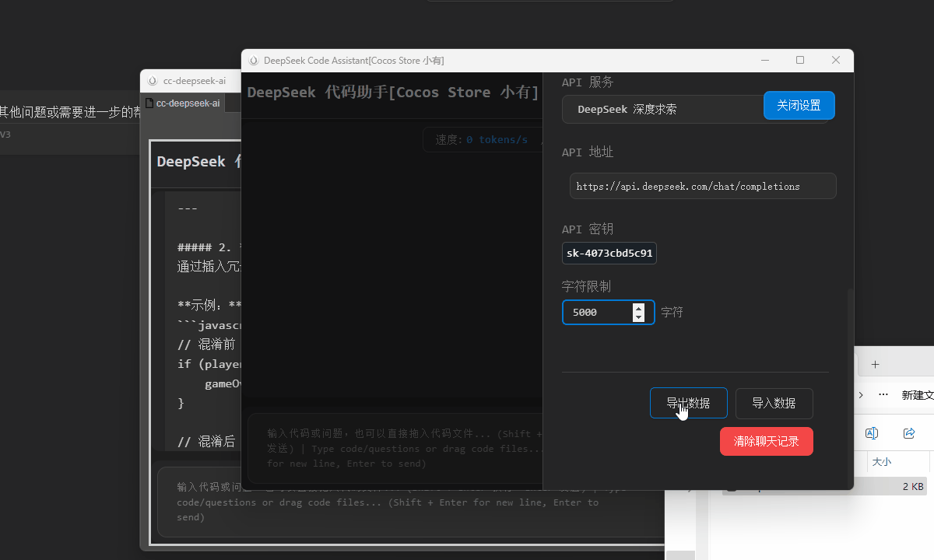Minimize the DeepSeek Code Assistant window
Image resolution: width=934 pixels, height=560 pixels.
point(765,60)
